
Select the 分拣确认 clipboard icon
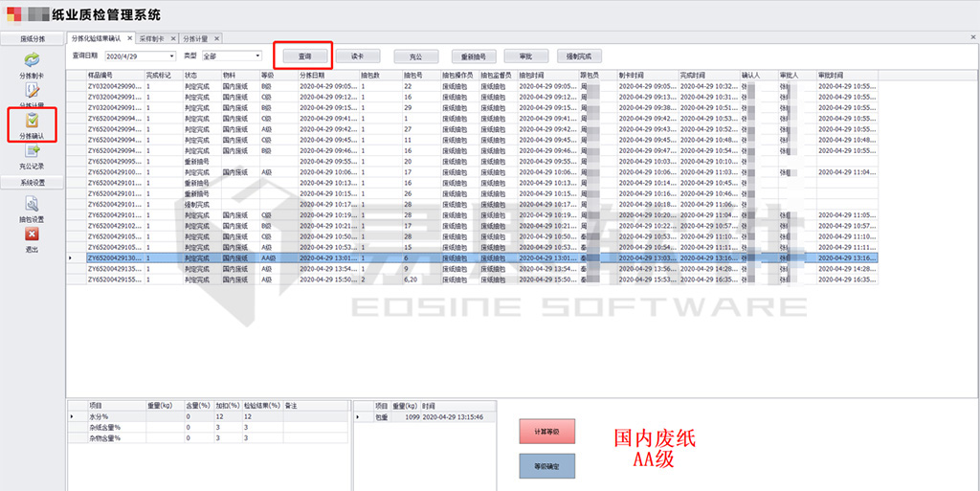click(x=32, y=122)
